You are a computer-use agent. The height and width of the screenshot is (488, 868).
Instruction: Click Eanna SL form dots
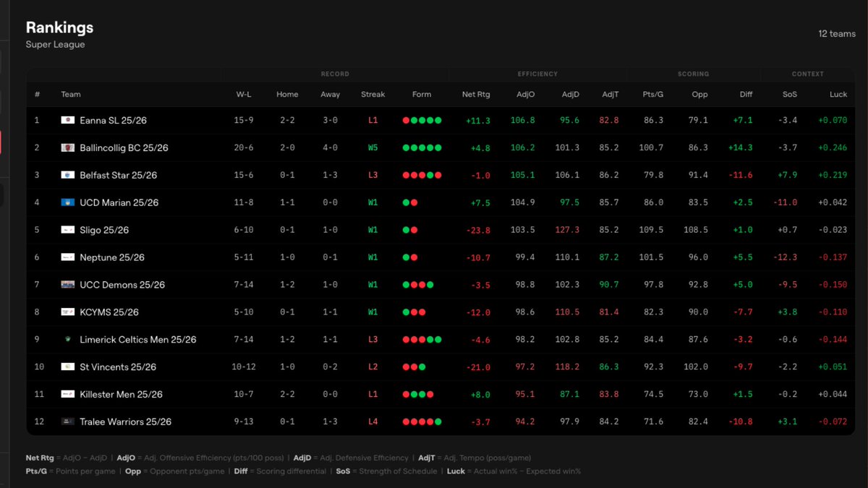click(422, 121)
